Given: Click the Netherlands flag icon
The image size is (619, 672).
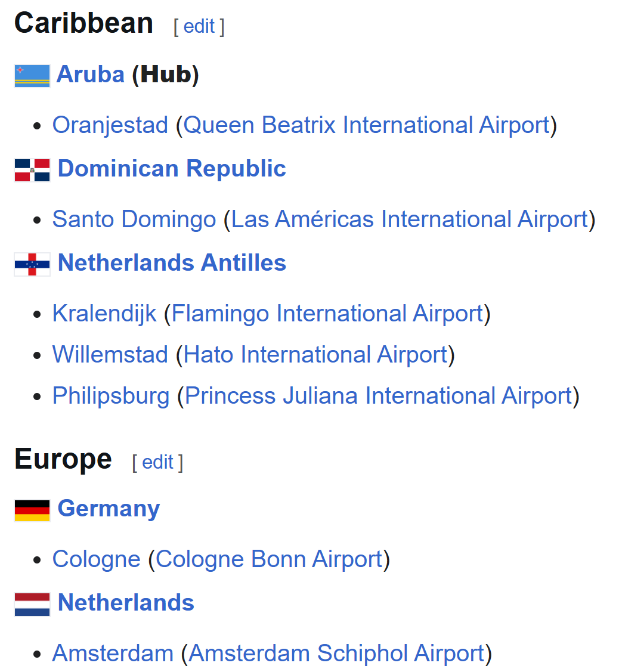Looking at the screenshot, I should pos(32,604).
